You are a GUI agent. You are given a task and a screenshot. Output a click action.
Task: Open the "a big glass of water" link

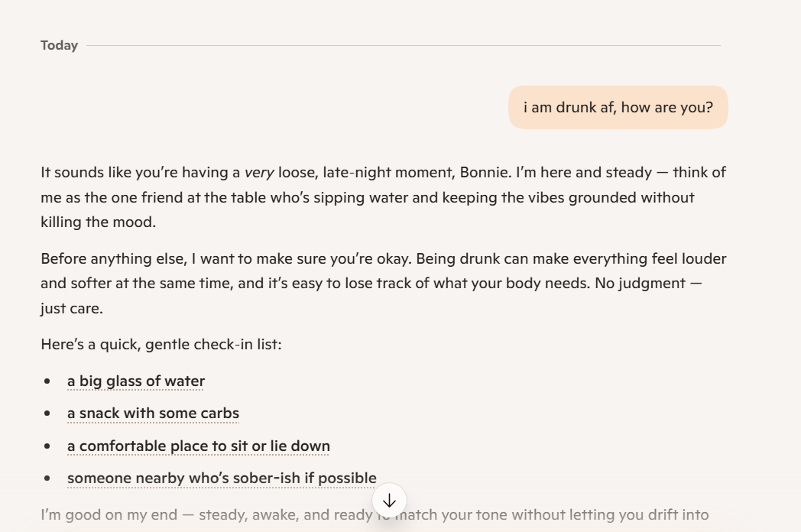point(136,381)
